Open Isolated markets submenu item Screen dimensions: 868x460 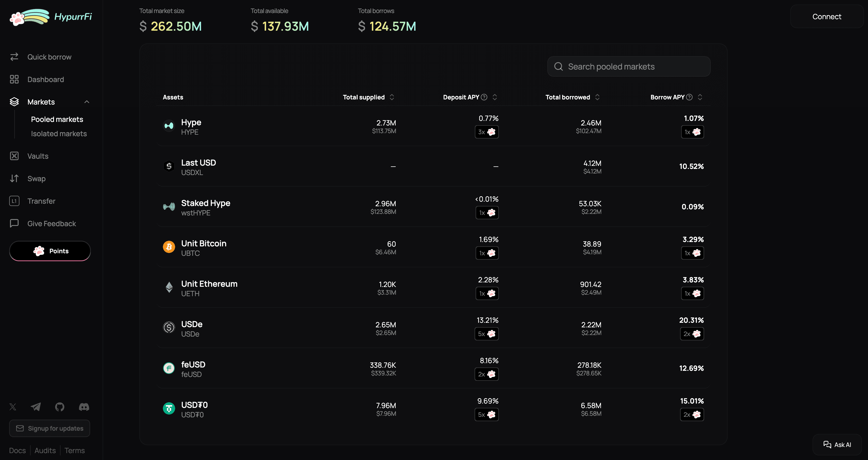point(59,134)
